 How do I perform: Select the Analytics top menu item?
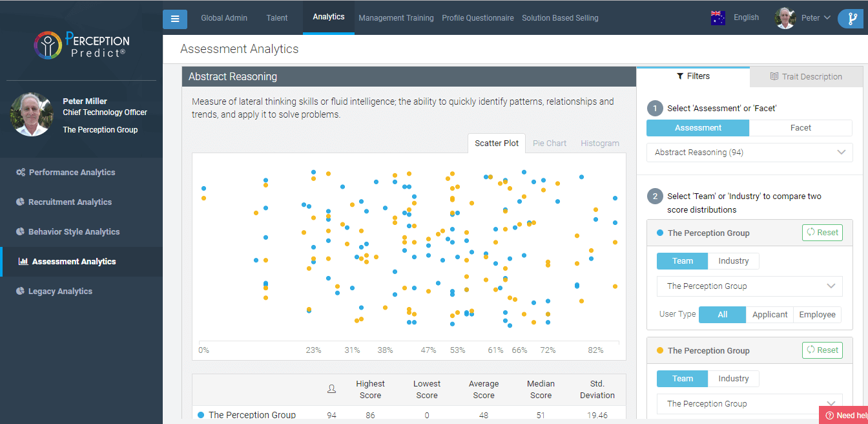pyautogui.click(x=329, y=17)
